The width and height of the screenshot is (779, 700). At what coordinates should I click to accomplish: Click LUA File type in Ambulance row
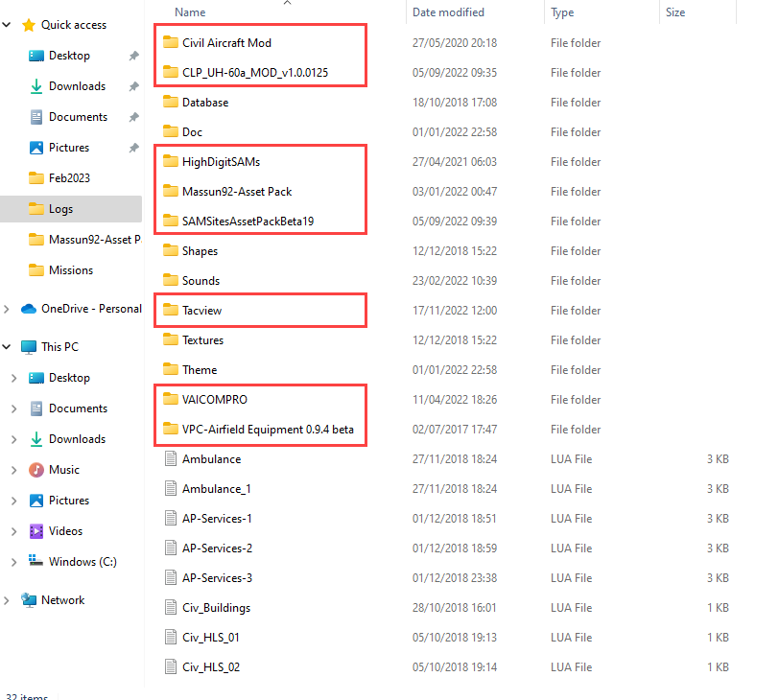tap(572, 459)
